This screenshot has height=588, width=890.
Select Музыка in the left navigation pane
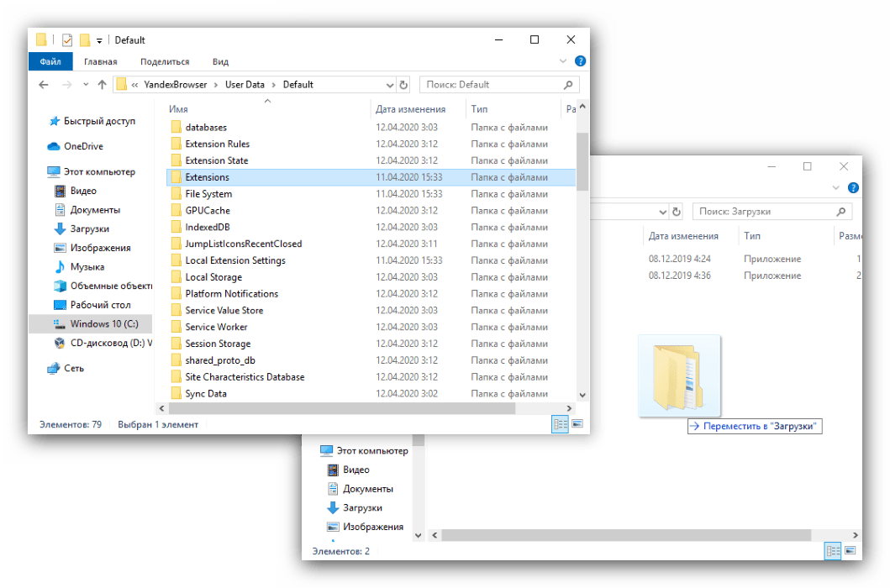tap(87, 267)
